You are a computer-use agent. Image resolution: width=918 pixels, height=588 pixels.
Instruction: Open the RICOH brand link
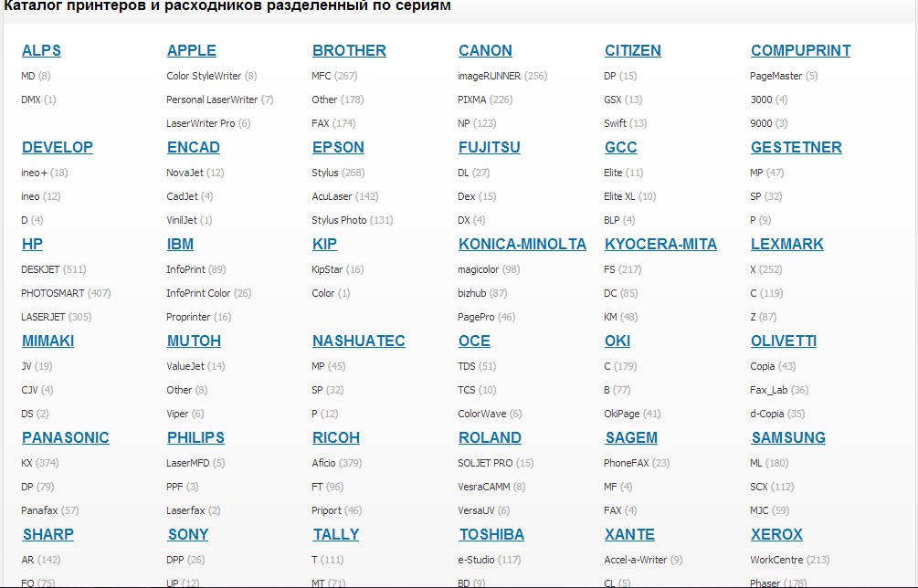[336, 437]
